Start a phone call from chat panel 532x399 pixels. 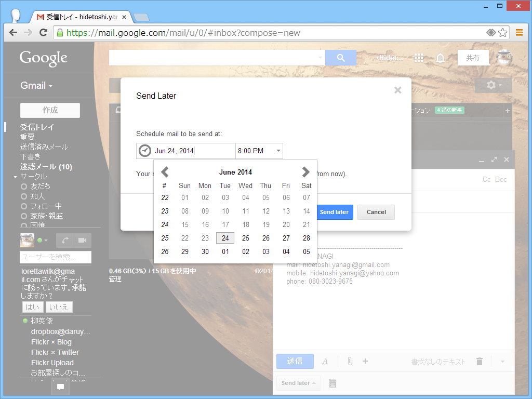click(x=65, y=240)
